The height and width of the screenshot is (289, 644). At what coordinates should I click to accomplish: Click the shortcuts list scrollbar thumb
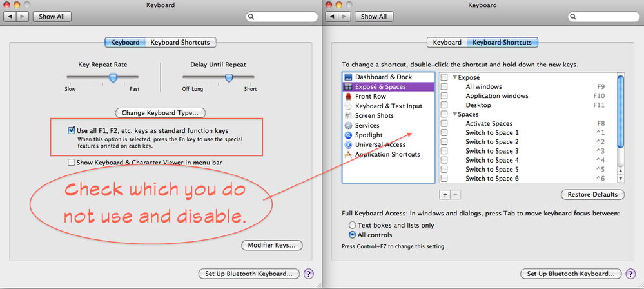coord(621,110)
